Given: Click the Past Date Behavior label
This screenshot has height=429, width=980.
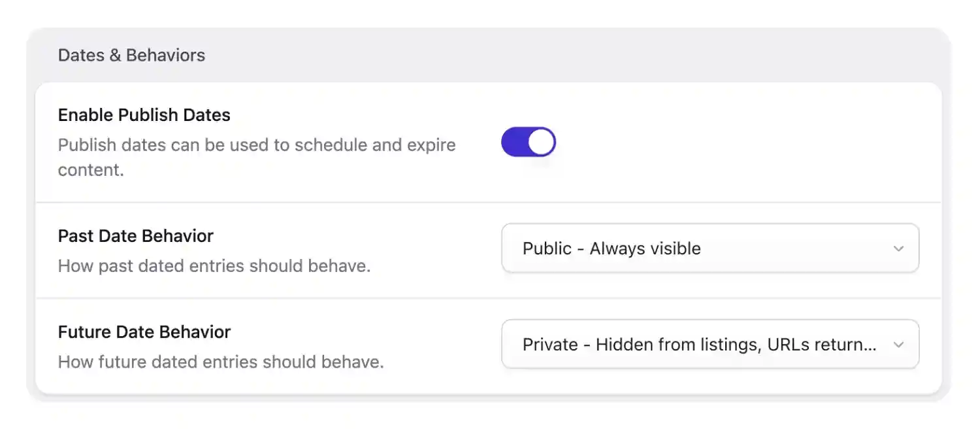Looking at the screenshot, I should (135, 236).
